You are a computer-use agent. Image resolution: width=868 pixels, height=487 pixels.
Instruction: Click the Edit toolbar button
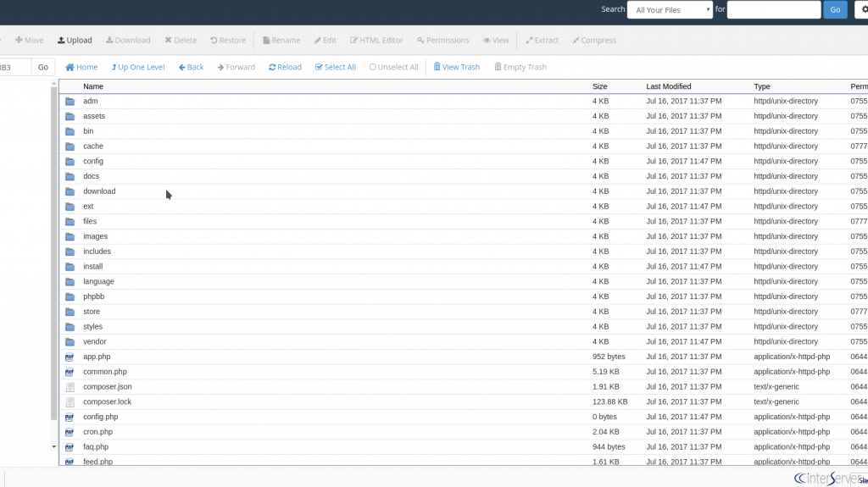click(x=325, y=40)
